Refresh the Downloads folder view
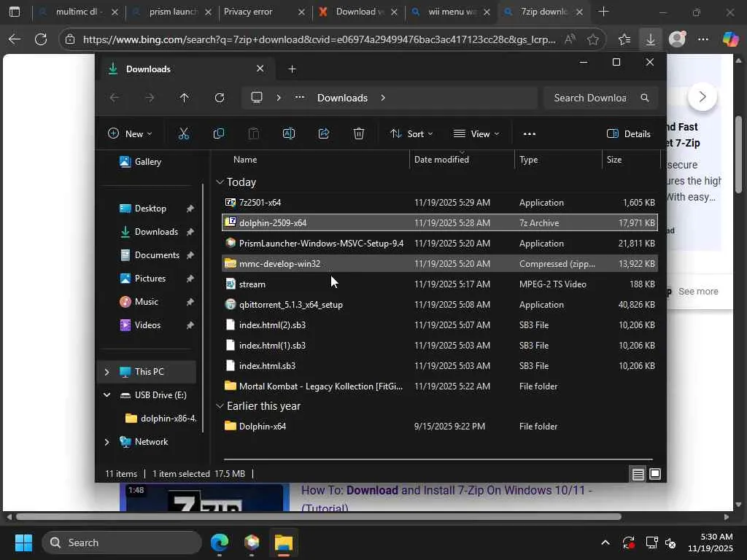This screenshot has height=560, width=747. 219,98
